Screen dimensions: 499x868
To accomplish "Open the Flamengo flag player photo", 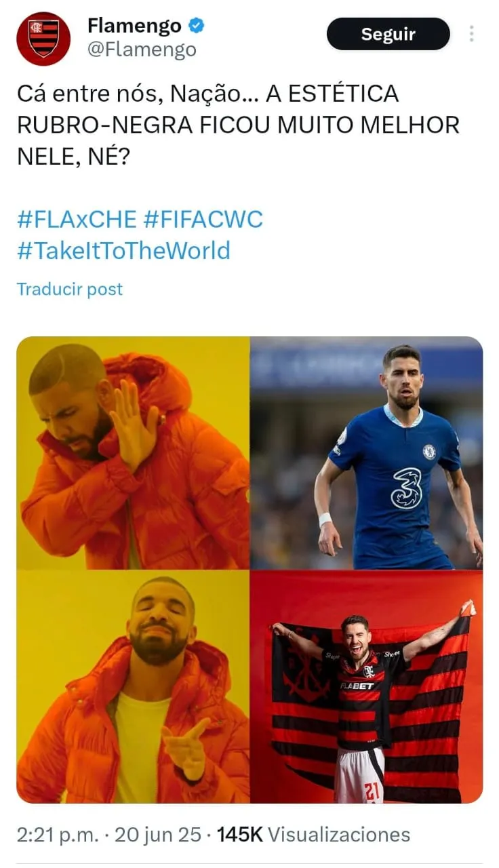I will 367,687.
